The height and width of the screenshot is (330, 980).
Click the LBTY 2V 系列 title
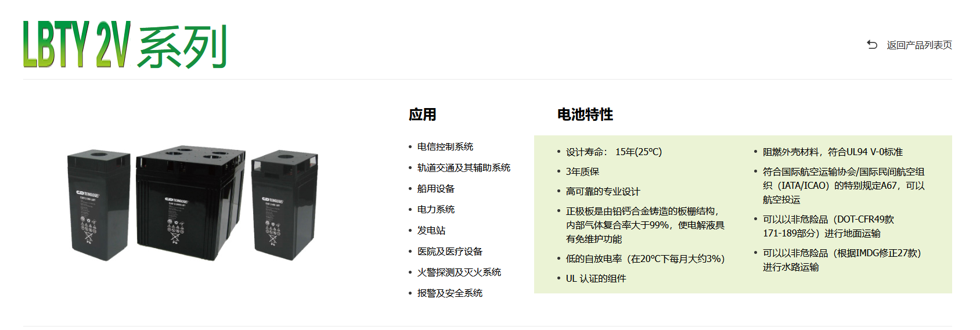coord(124,45)
